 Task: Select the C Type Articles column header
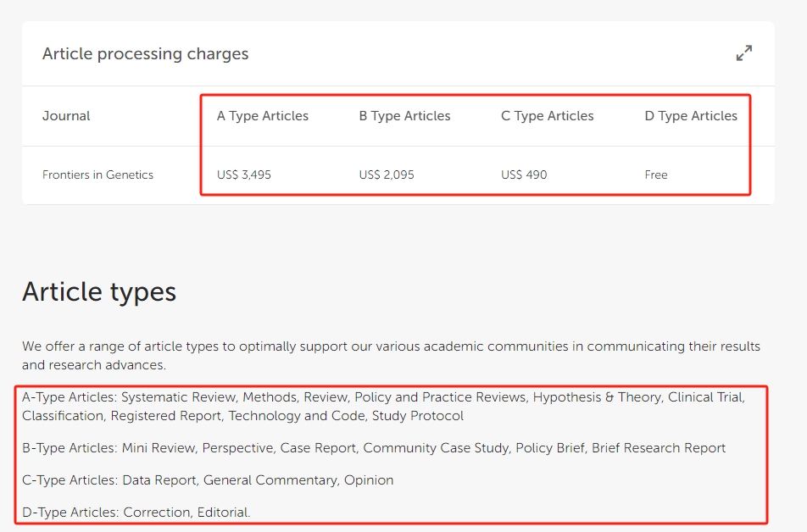coord(547,116)
